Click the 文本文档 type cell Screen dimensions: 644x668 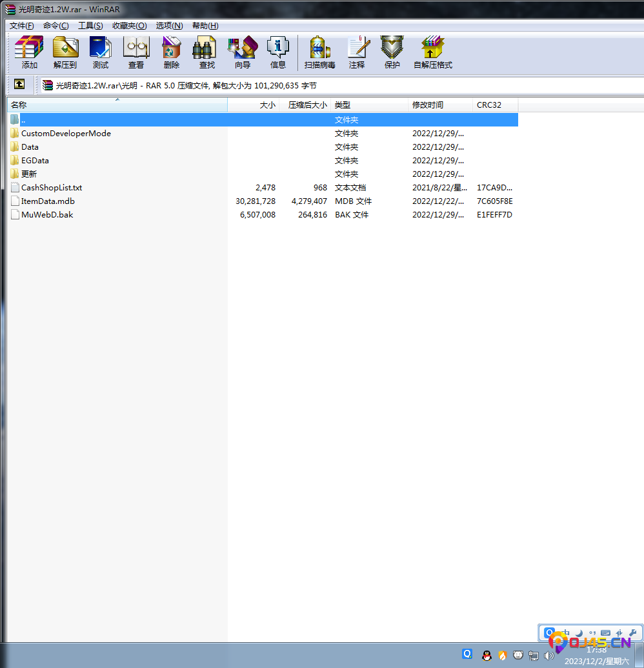pos(350,187)
